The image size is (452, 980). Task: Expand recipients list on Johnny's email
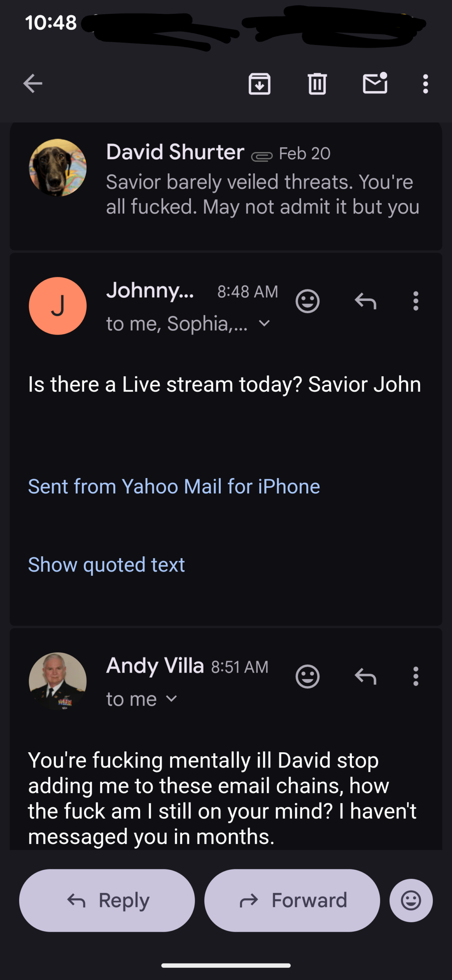point(264,323)
